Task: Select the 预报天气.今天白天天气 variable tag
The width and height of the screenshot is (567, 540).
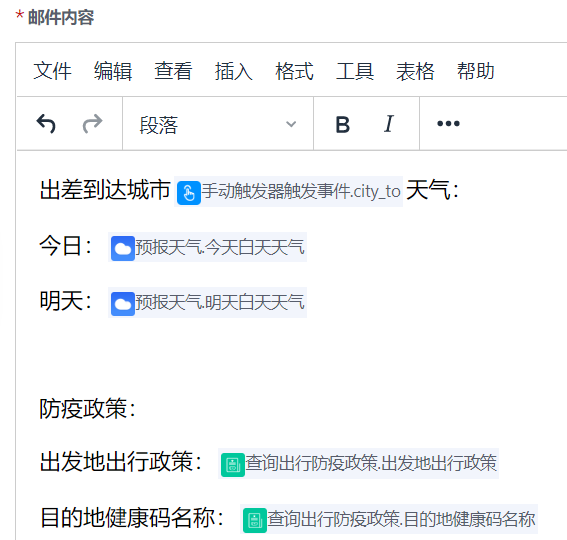Action: pos(207,247)
